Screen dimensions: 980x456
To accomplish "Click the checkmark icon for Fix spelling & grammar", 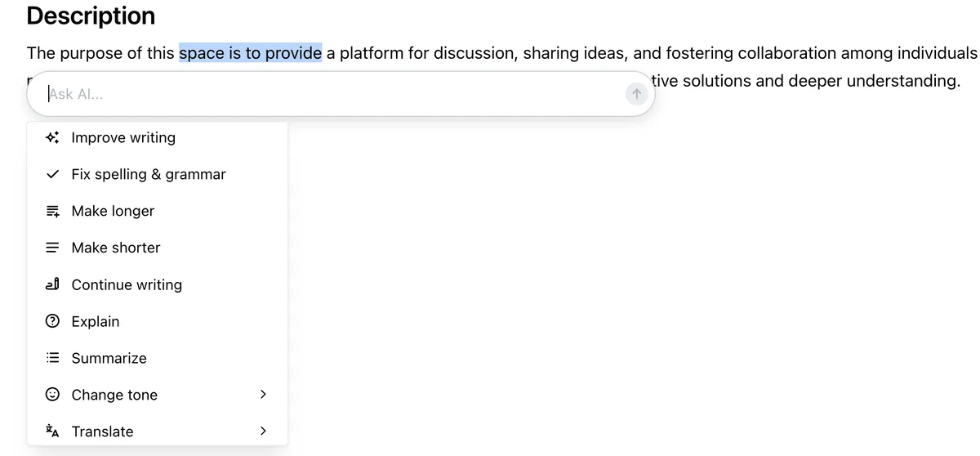I will click(x=52, y=174).
